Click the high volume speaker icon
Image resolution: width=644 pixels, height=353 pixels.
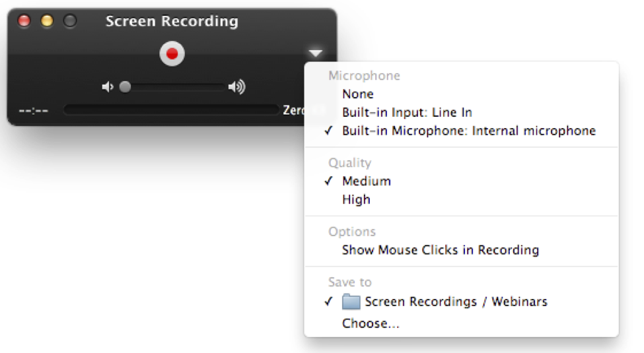click(237, 86)
